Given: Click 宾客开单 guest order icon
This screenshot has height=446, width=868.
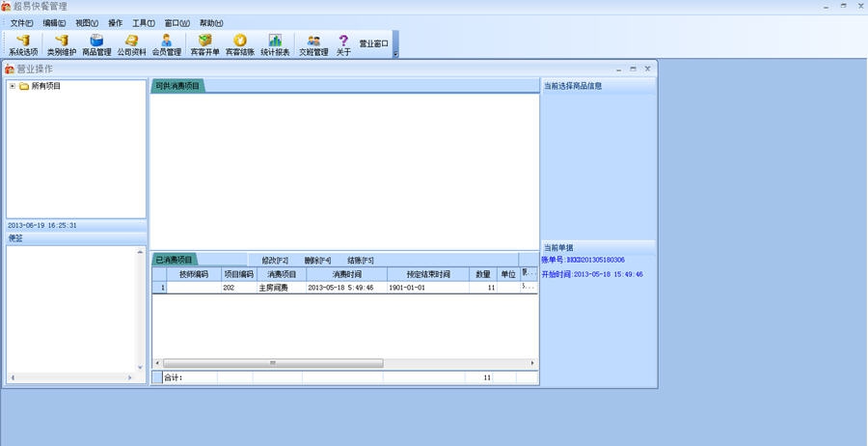Looking at the screenshot, I should [x=204, y=44].
